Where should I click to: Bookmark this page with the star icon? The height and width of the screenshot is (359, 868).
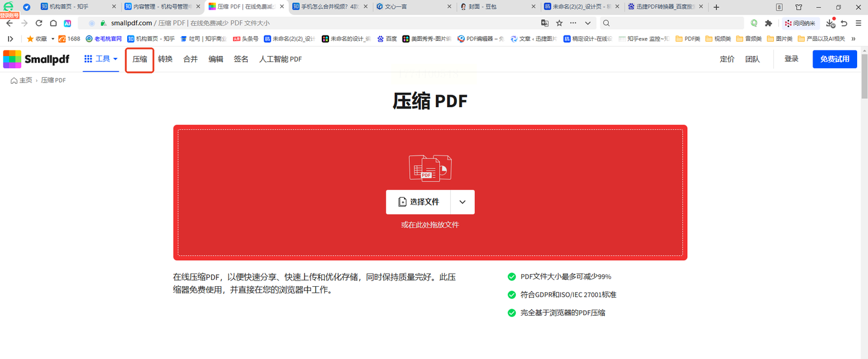559,23
